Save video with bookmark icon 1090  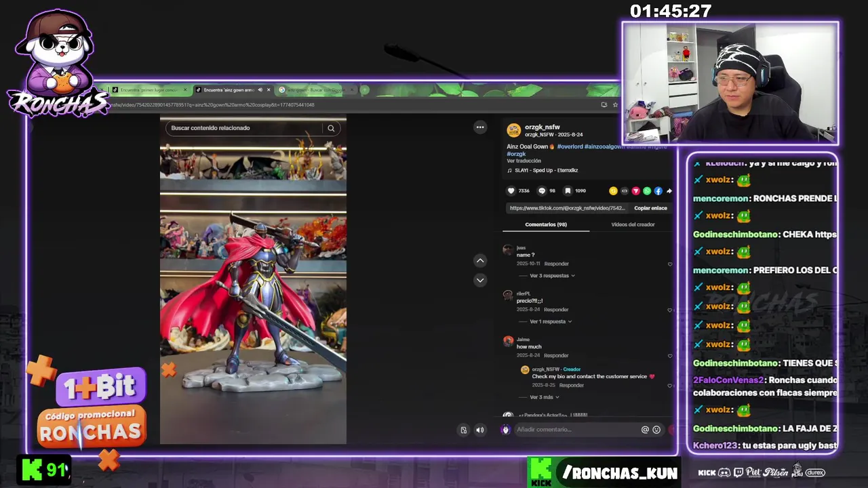568,191
